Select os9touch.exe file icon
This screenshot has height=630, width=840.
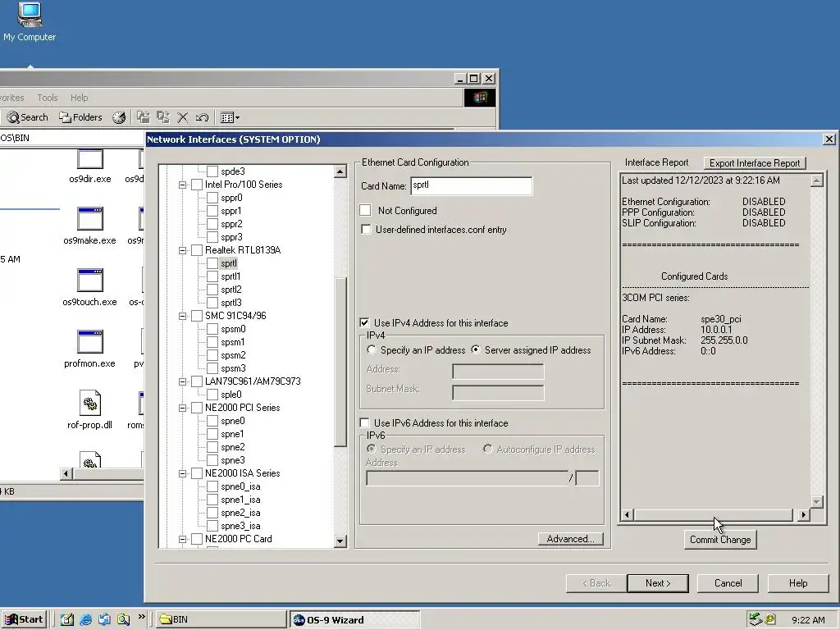pos(89,288)
